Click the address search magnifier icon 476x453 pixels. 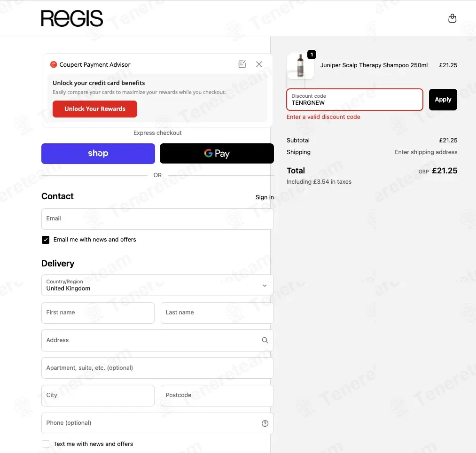pyautogui.click(x=265, y=340)
